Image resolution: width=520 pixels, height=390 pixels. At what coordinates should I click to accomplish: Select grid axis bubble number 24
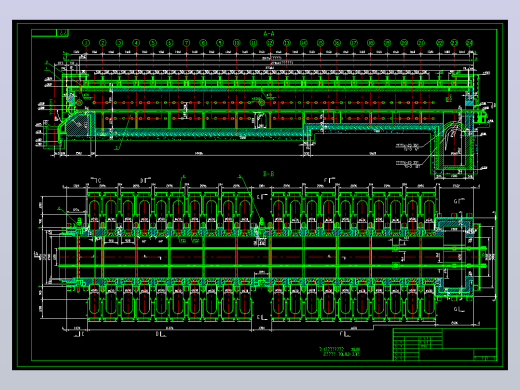coord(469,43)
